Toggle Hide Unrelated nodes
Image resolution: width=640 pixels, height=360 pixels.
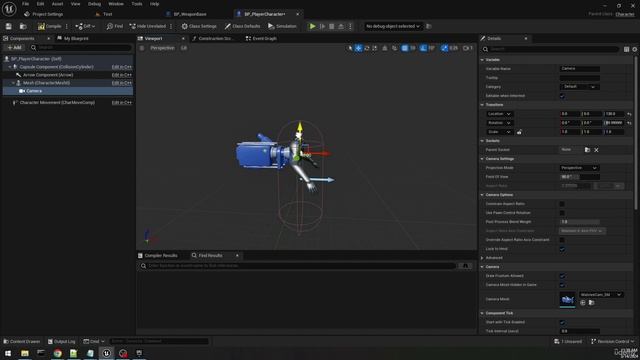pos(148,26)
